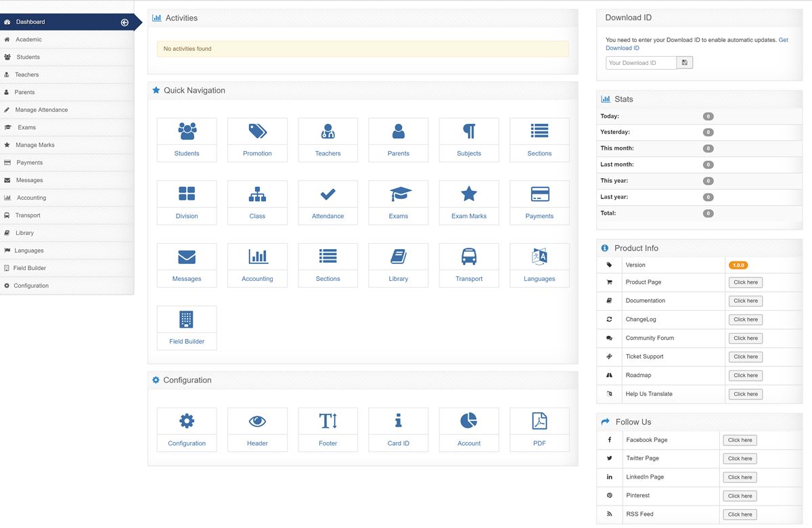The width and height of the screenshot is (812, 528).
Task: Open the Account pie chart icon tile
Action: (x=469, y=421)
